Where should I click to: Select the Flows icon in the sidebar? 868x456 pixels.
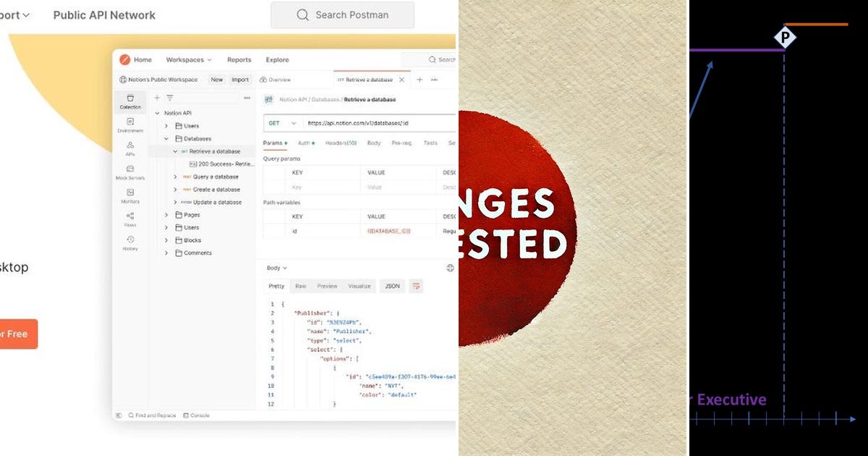131,216
